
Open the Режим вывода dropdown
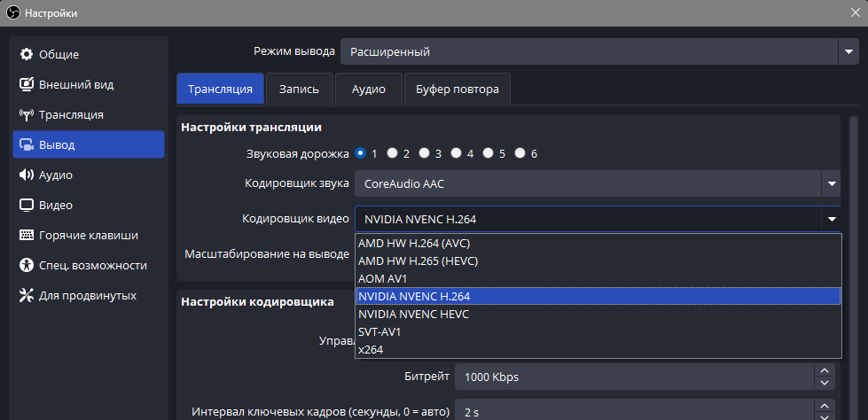click(x=599, y=52)
